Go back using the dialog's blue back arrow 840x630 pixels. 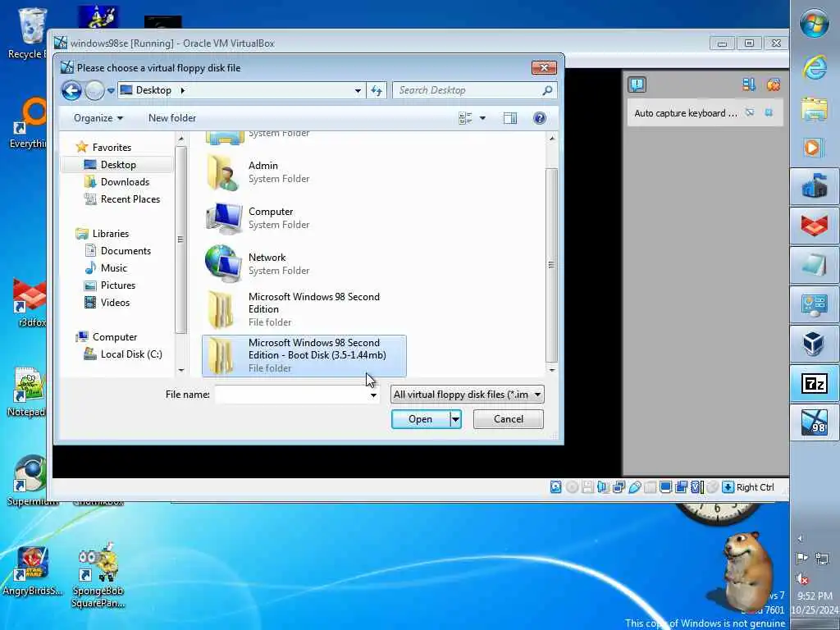(71, 90)
